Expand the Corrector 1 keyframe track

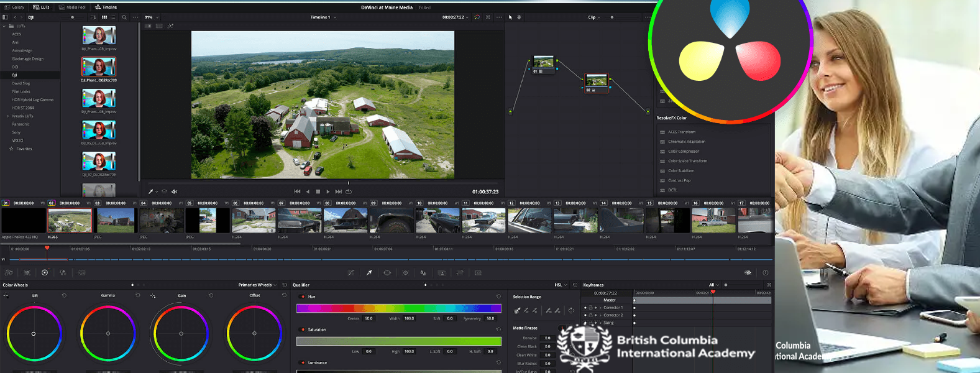pyautogui.click(x=600, y=308)
